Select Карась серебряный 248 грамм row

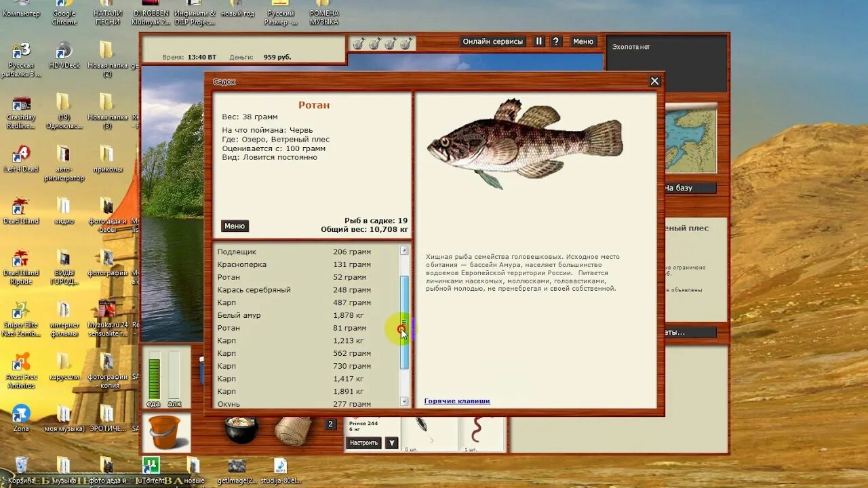pyautogui.click(x=307, y=289)
